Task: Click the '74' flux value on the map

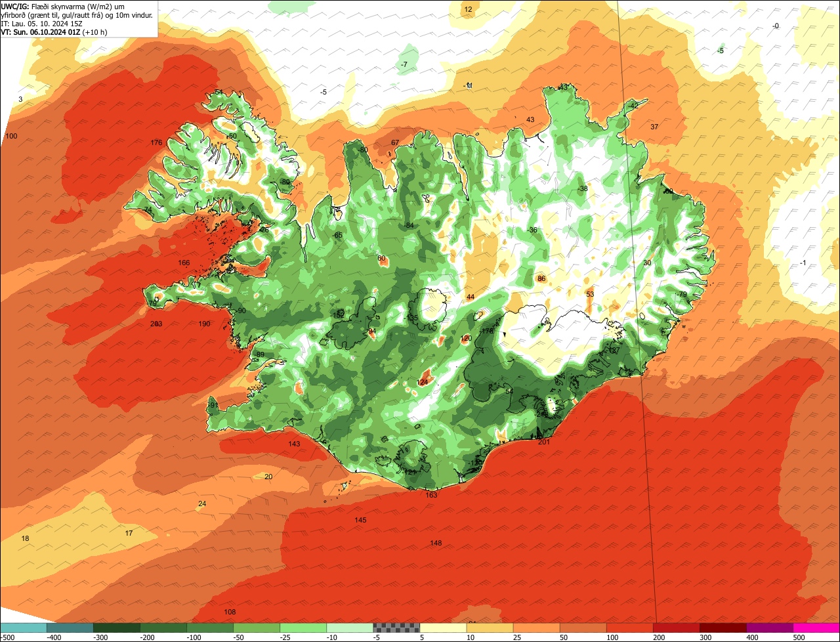Action: pyautogui.click(x=148, y=209)
